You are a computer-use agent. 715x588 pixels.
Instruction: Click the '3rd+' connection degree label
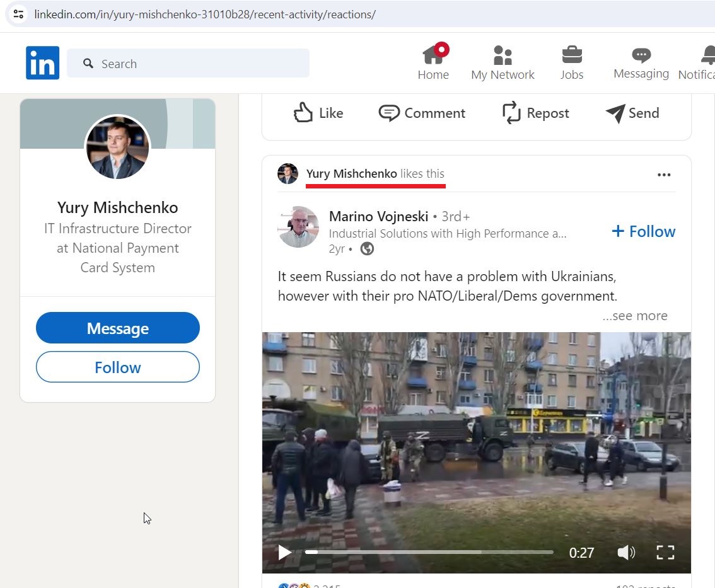tap(455, 217)
